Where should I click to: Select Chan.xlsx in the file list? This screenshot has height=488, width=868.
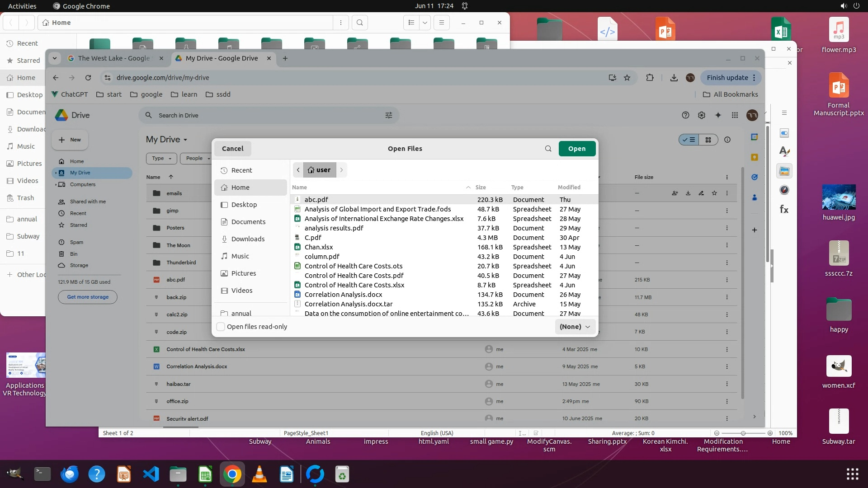point(319,247)
